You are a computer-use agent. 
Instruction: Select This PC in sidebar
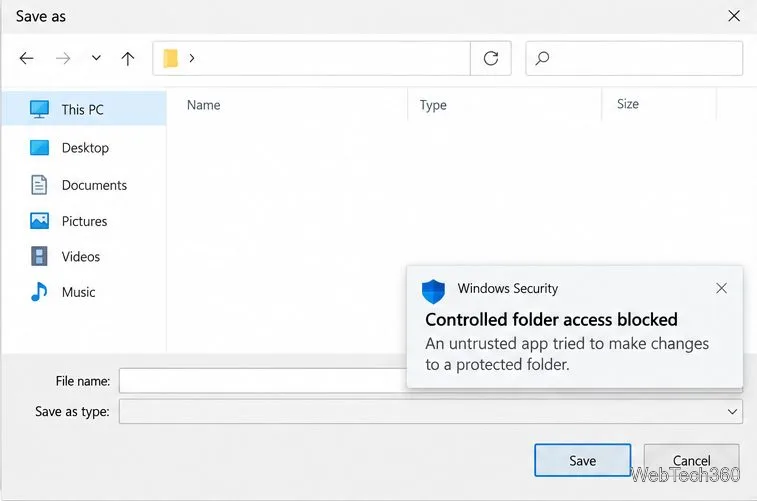[x=84, y=109]
